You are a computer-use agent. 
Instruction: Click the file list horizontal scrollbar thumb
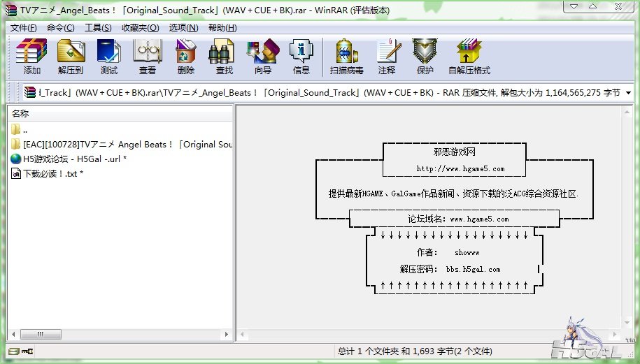point(41,334)
